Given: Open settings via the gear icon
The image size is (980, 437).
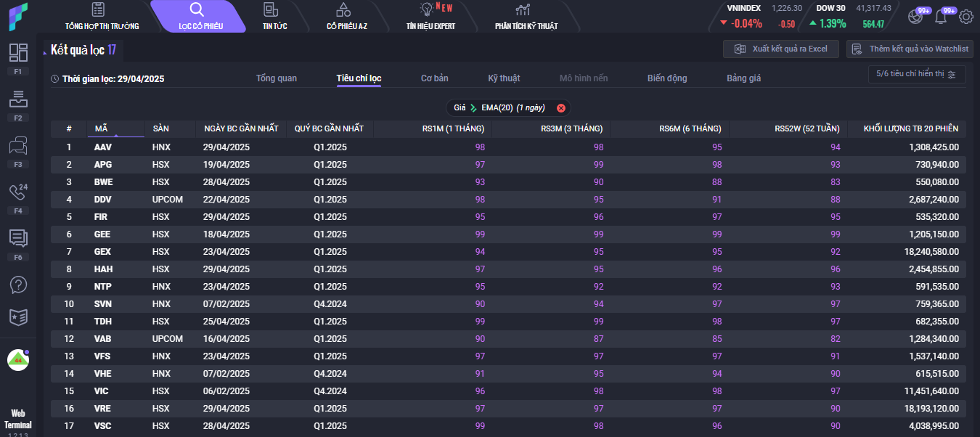Looking at the screenshot, I should 965,16.
